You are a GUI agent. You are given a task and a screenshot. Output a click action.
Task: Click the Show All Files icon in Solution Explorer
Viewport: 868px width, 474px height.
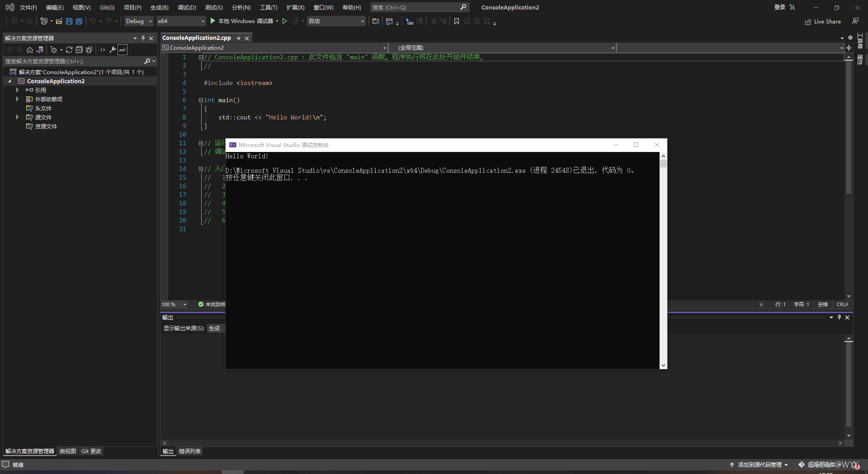(x=89, y=50)
